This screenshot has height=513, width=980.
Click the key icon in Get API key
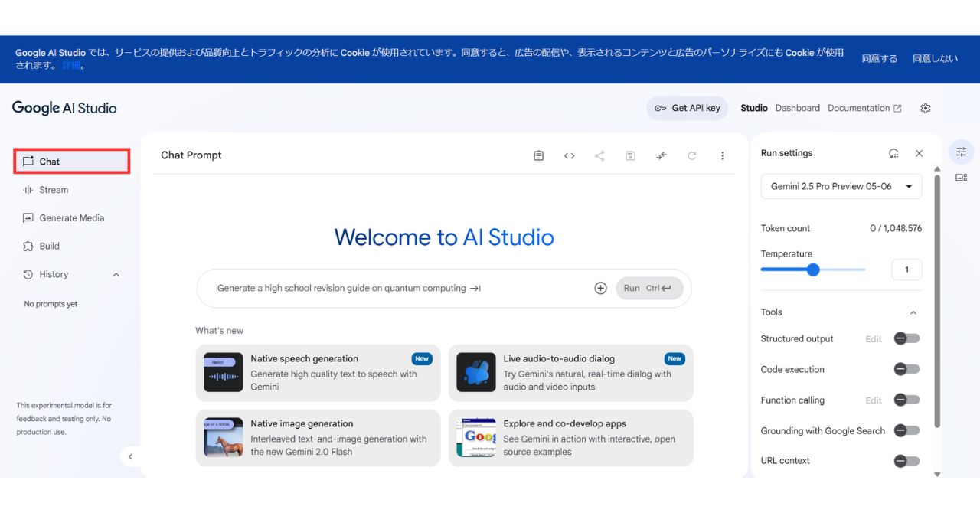click(x=660, y=108)
